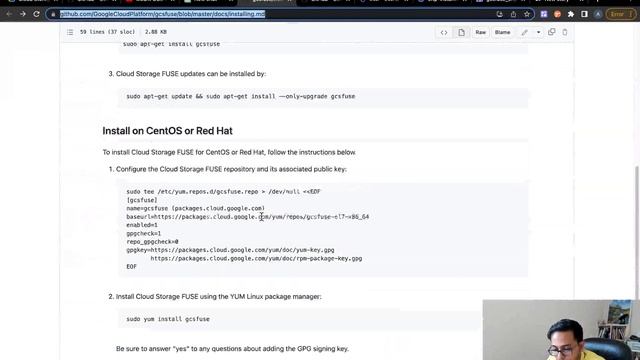Open the purple browser extension icon
This screenshot has width=640, height=360.
pyautogui.click(x=544, y=14)
